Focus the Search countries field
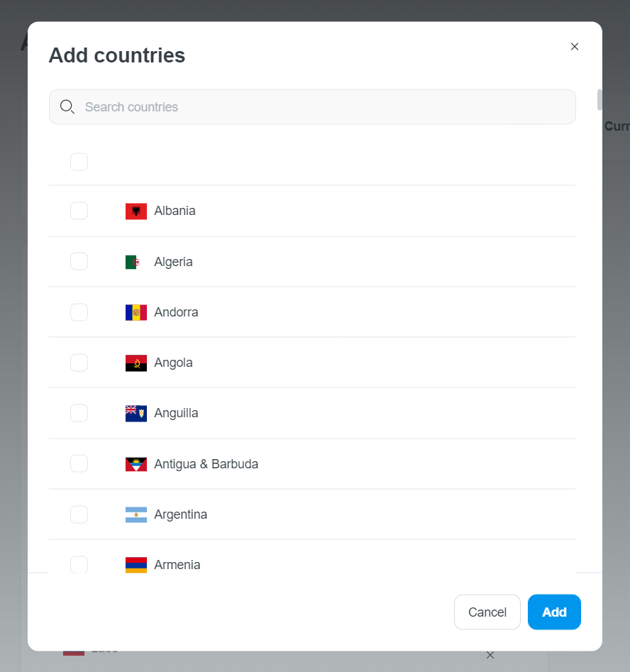This screenshot has width=630, height=672. pos(312,106)
